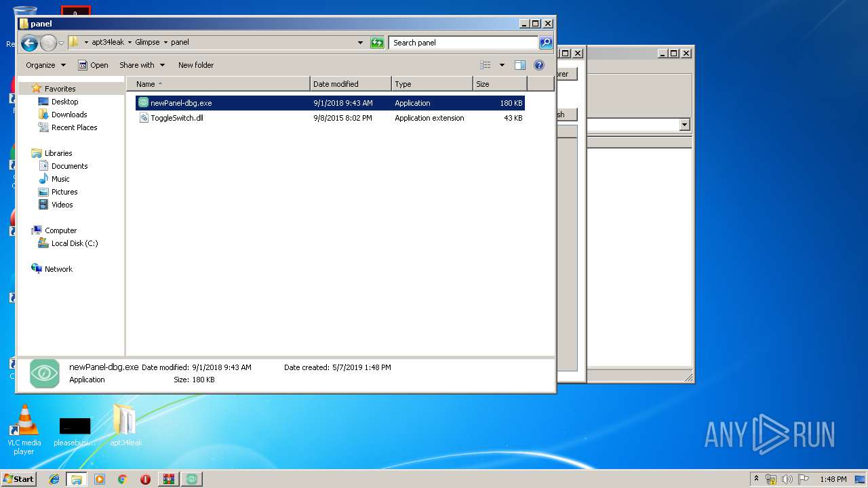Image resolution: width=868 pixels, height=488 pixels.
Task: Launch Internet Explorer from the taskbar
Action: [x=54, y=479]
